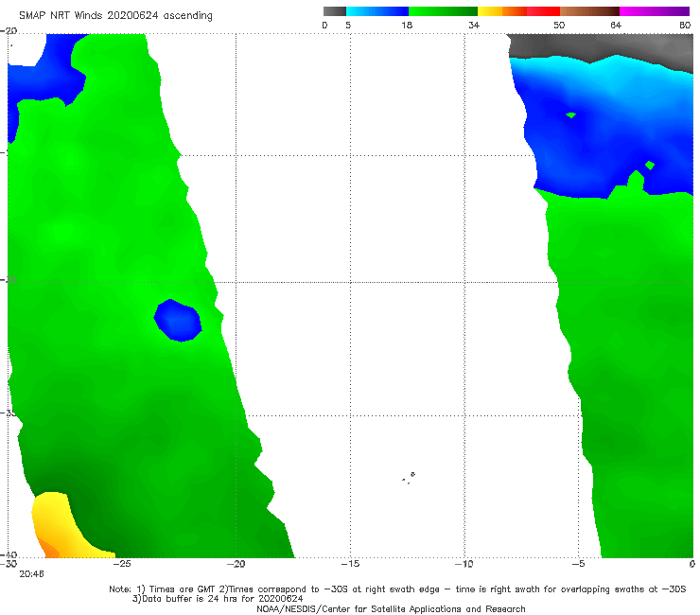Screen dimensions: 700x615
Task: Click longitude axis label "-10"
Action: coord(464,564)
